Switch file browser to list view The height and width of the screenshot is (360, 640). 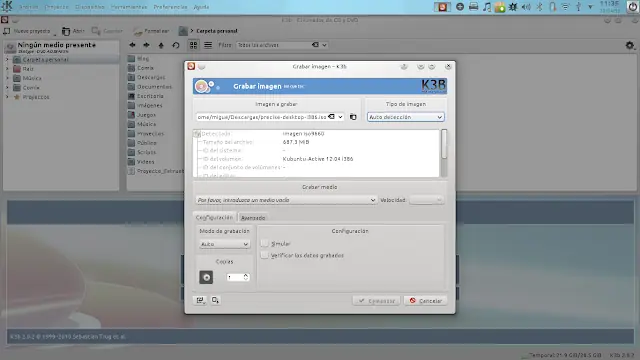(208, 45)
